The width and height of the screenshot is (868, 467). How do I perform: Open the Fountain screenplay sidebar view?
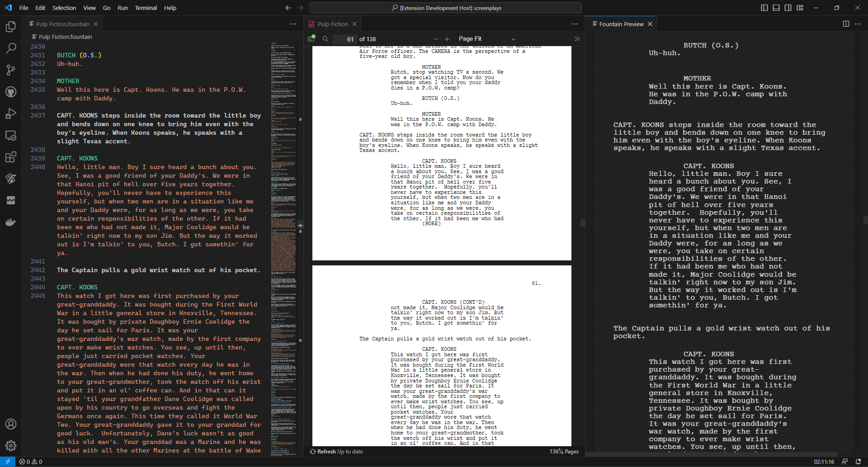coord(11,179)
